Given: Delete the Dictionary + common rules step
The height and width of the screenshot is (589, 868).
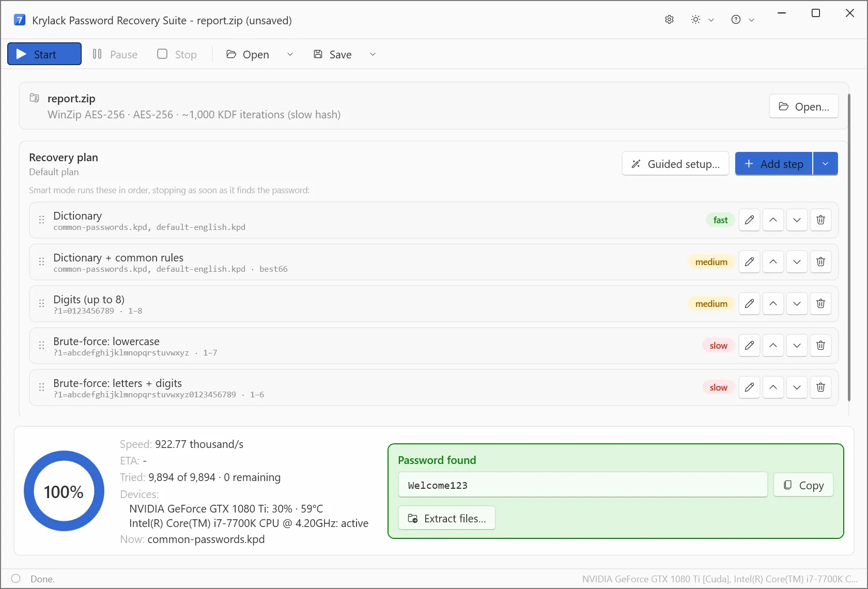Looking at the screenshot, I should click(x=820, y=262).
